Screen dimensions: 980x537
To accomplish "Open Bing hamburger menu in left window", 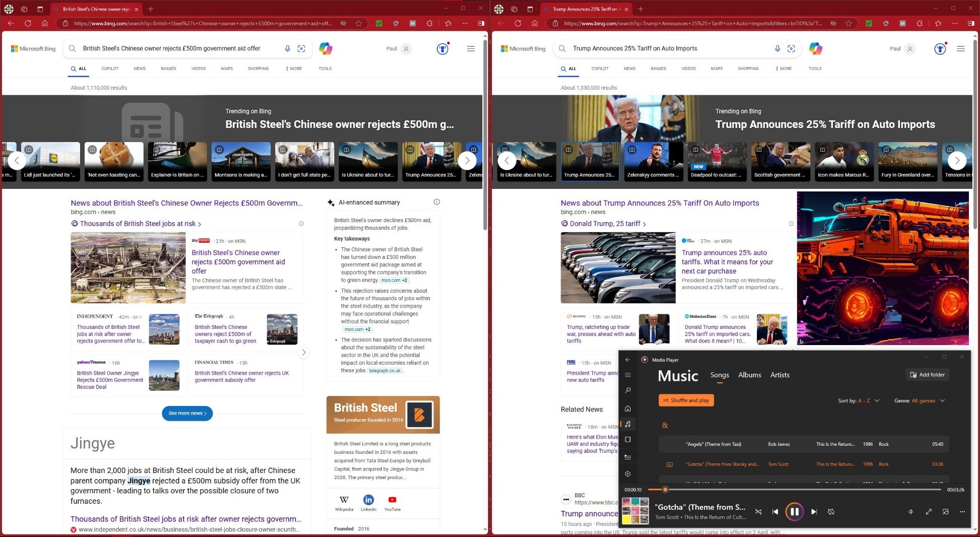I will [x=470, y=49].
